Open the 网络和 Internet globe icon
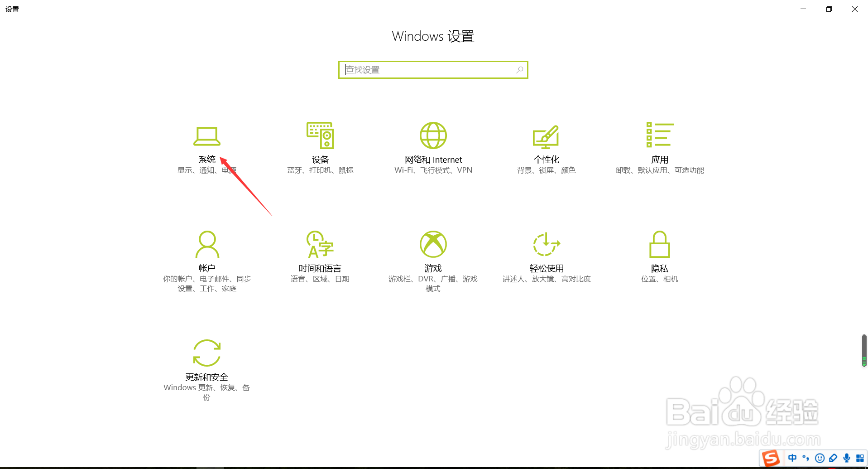This screenshot has width=868, height=469. [433, 135]
